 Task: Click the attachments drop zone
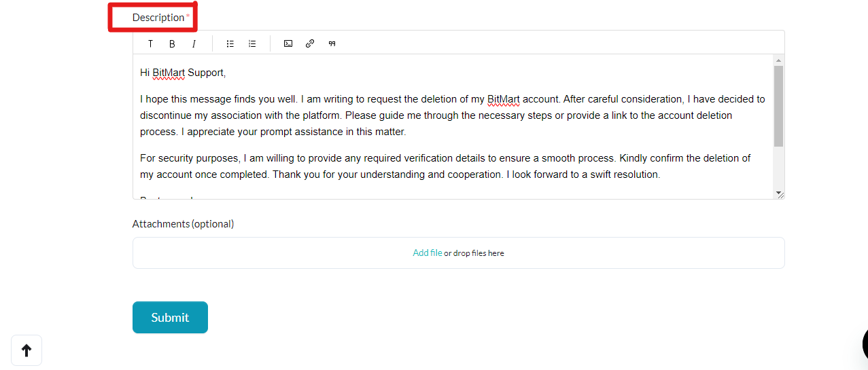(459, 253)
